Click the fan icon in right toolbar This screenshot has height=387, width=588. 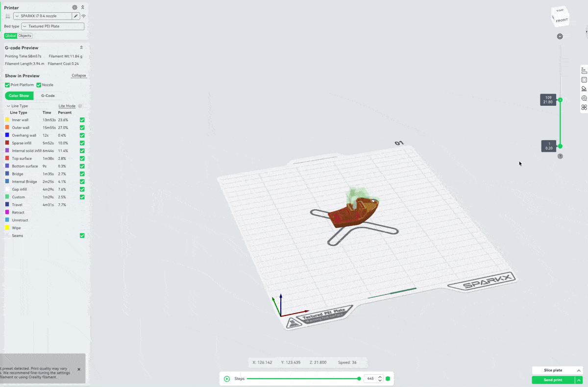(x=584, y=107)
